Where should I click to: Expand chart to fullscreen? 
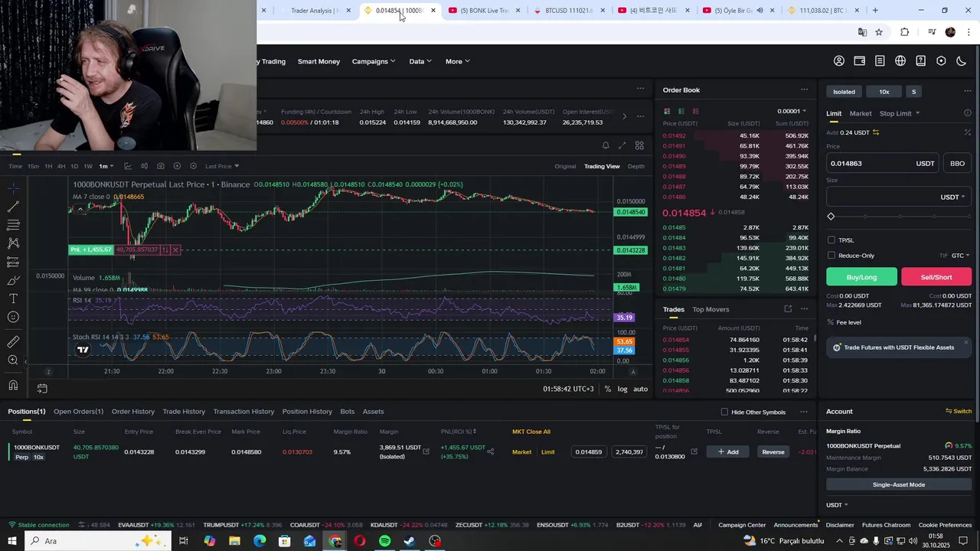(622, 145)
